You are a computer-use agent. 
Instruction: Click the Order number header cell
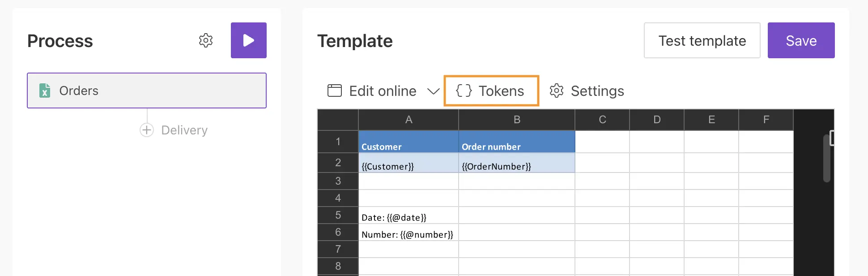click(517, 142)
